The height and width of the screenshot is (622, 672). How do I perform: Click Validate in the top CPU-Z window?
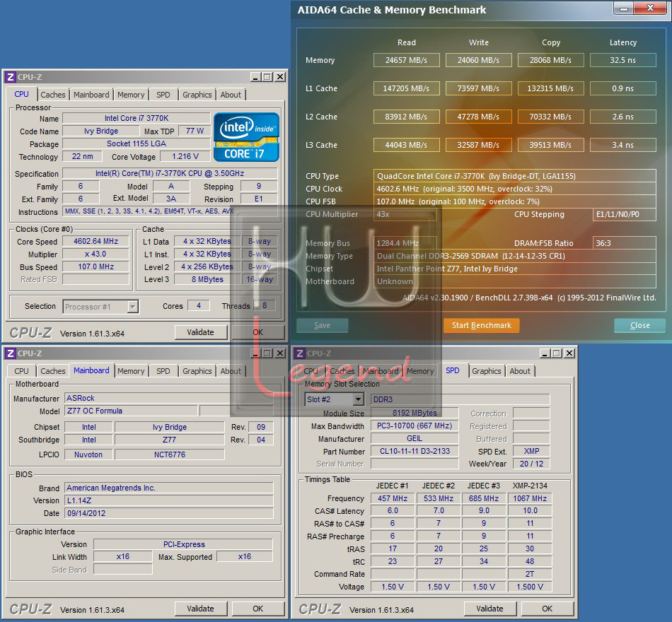pyautogui.click(x=201, y=332)
